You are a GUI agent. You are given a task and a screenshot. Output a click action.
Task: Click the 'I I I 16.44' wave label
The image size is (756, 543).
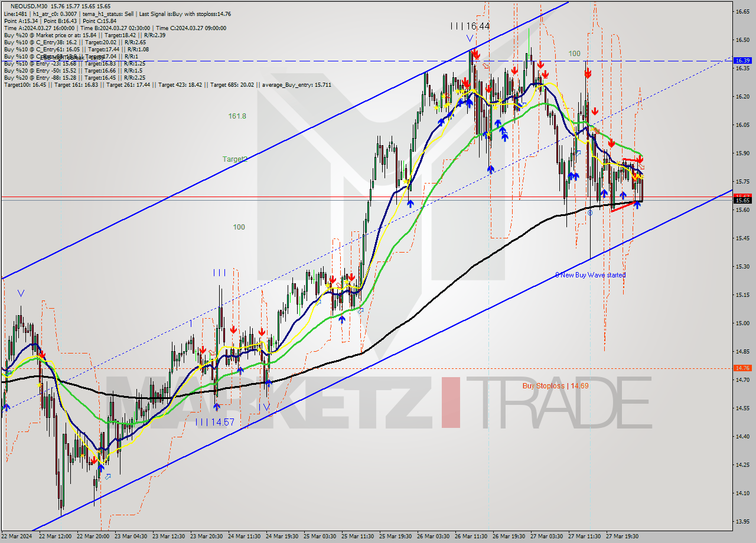pyautogui.click(x=470, y=26)
